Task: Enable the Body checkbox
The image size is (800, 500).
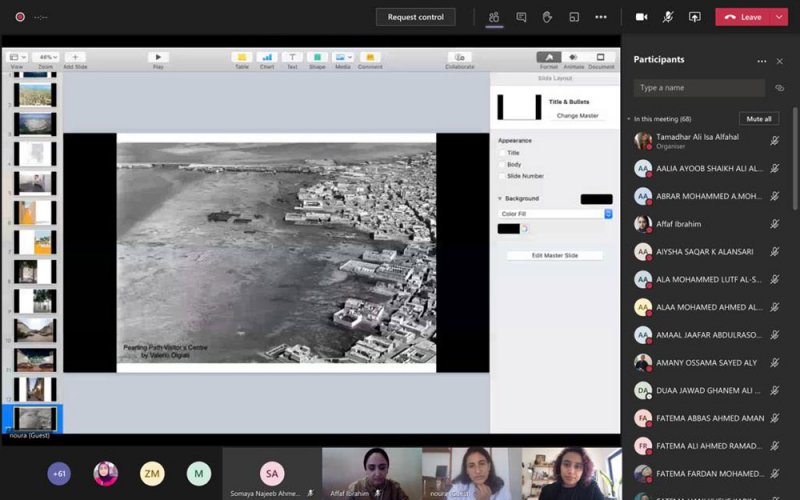Action: [502, 165]
